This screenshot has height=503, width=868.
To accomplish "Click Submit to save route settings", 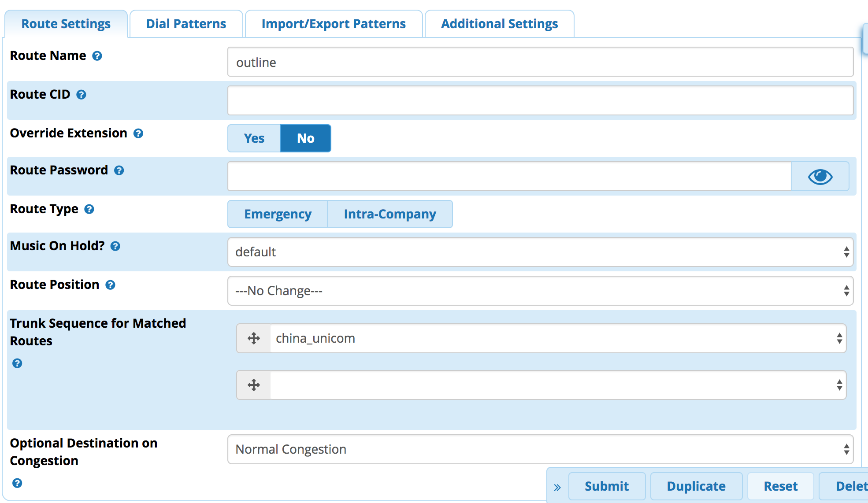I will coord(606,486).
